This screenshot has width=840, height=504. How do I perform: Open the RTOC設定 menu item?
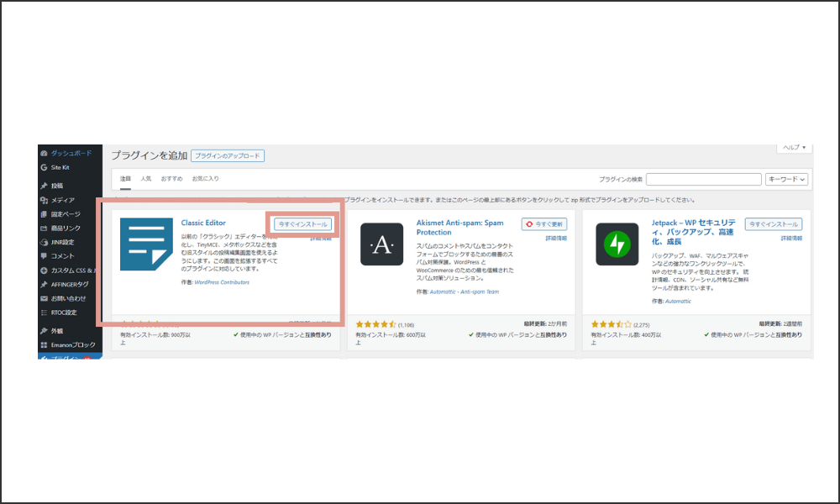(x=64, y=312)
